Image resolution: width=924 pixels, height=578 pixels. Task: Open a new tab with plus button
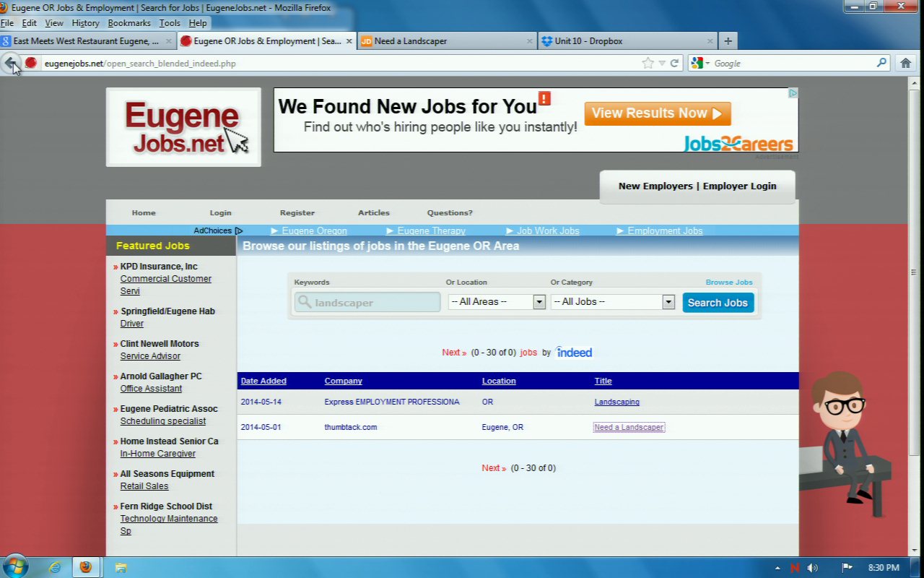(x=728, y=41)
